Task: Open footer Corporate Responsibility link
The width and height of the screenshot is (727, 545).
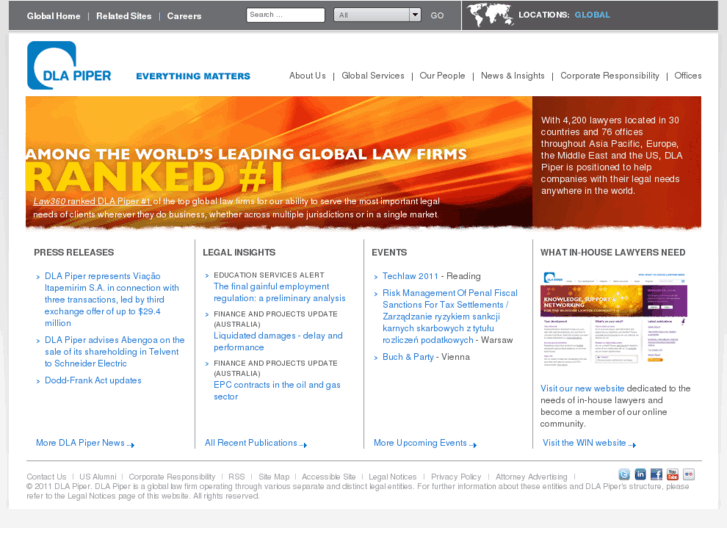Action: (x=172, y=476)
